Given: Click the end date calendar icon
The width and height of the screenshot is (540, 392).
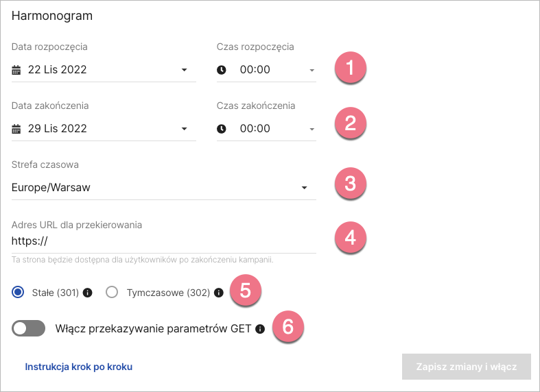Looking at the screenshot, I should (x=17, y=129).
